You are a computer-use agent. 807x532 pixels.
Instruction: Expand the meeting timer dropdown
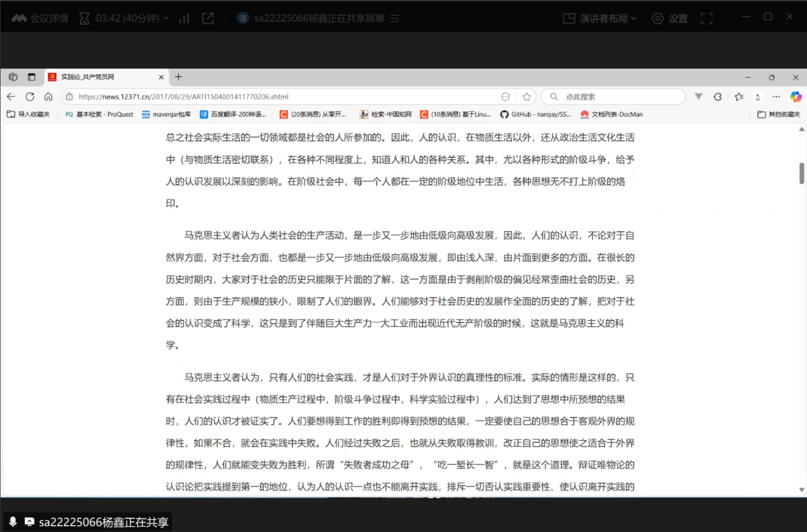click(124, 18)
